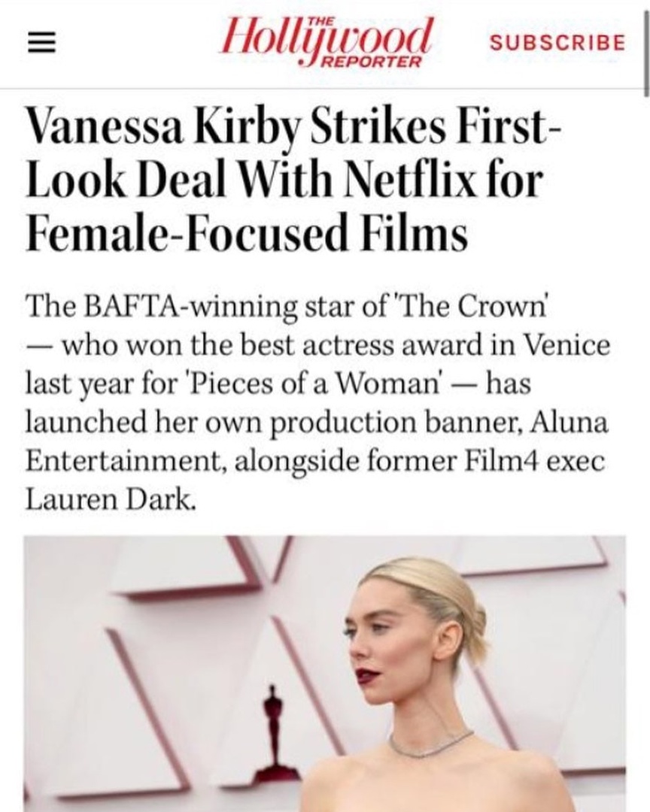The height and width of the screenshot is (812, 650).
Task: Open the red carpet article photo
Action: pyautogui.click(x=325, y=673)
